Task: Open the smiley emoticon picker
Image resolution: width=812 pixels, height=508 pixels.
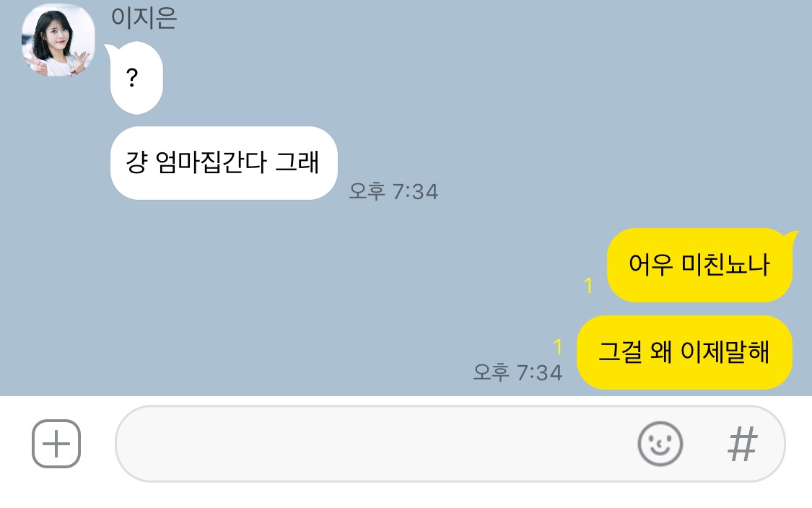Action: click(660, 444)
